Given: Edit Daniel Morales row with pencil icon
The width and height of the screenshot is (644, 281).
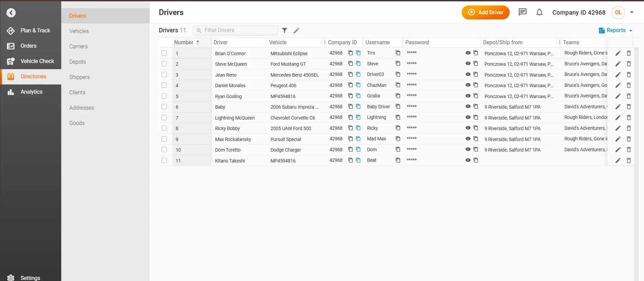Looking at the screenshot, I should [x=618, y=85].
